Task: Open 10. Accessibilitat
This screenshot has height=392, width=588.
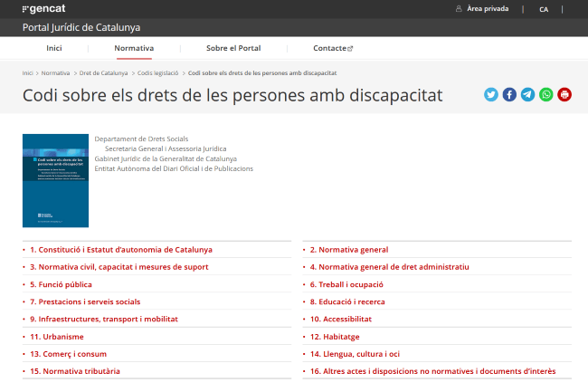Action: pyautogui.click(x=341, y=320)
